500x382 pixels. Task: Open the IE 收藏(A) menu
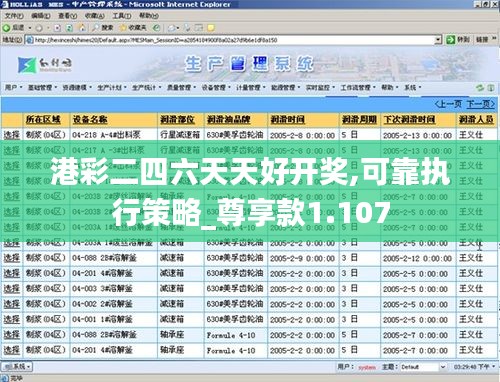pos(95,16)
